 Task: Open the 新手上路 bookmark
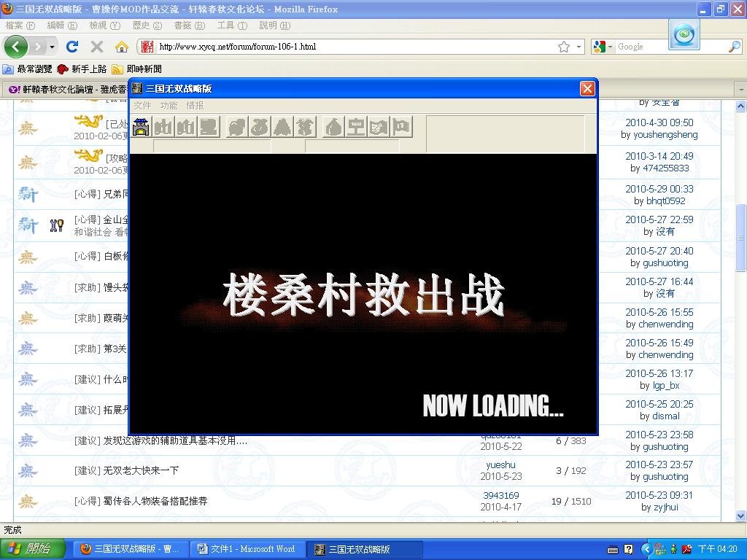82,69
